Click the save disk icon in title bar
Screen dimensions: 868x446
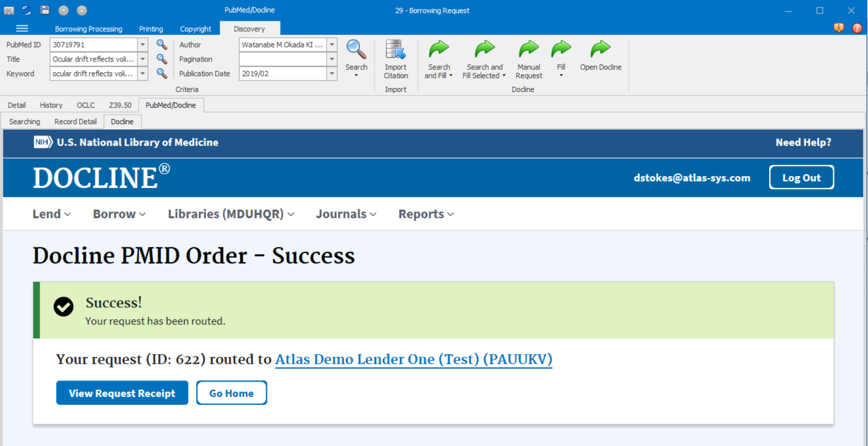(45, 10)
